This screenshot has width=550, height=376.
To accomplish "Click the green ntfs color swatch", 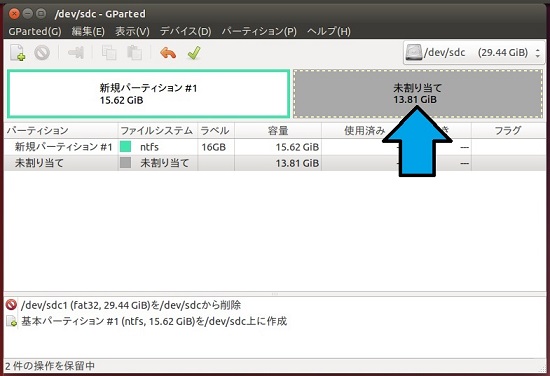I will [x=126, y=147].
